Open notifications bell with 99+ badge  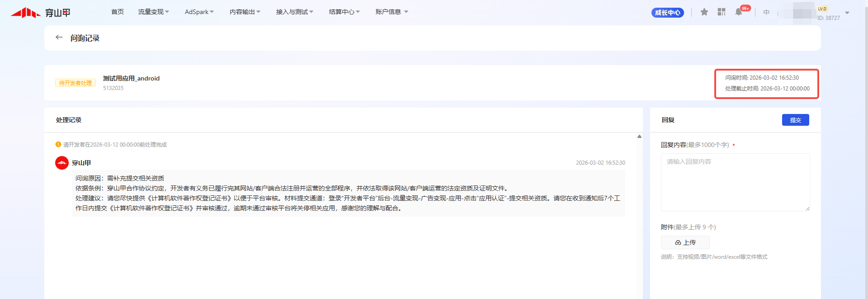739,12
